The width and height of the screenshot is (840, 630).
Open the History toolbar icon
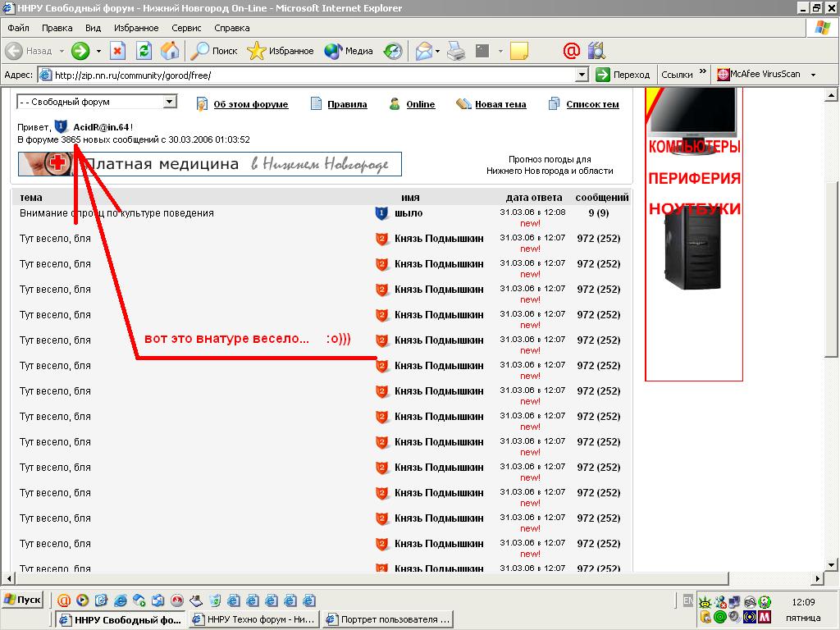tap(394, 51)
